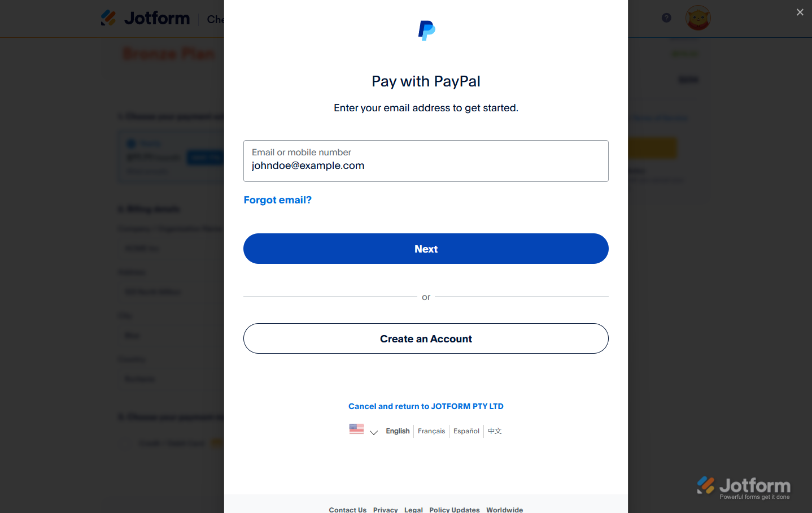Screen dimensions: 812x513
Task: Click the US flag icon
Action: coord(356,429)
